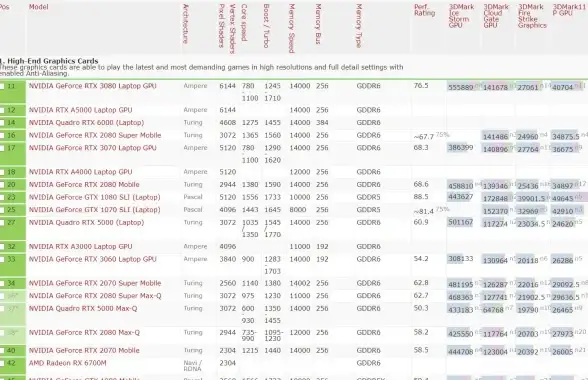Screen dimensions: 588x380
Task: Select checkbox next to RTX A5000 Laptop GPU
Action: point(2,110)
